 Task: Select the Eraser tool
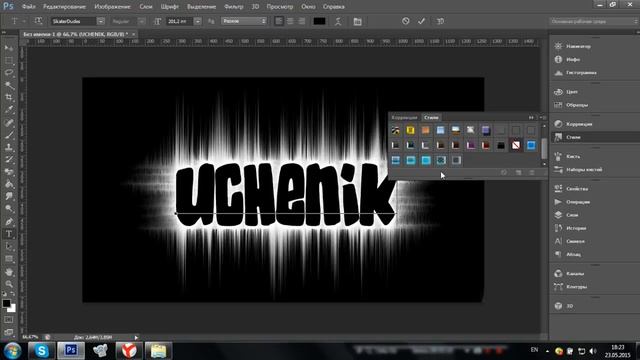[x=9, y=172]
